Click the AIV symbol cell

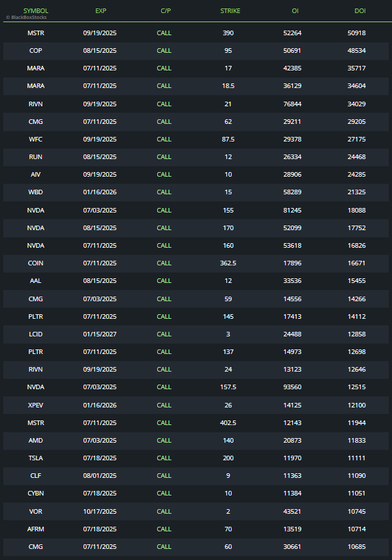point(36,174)
